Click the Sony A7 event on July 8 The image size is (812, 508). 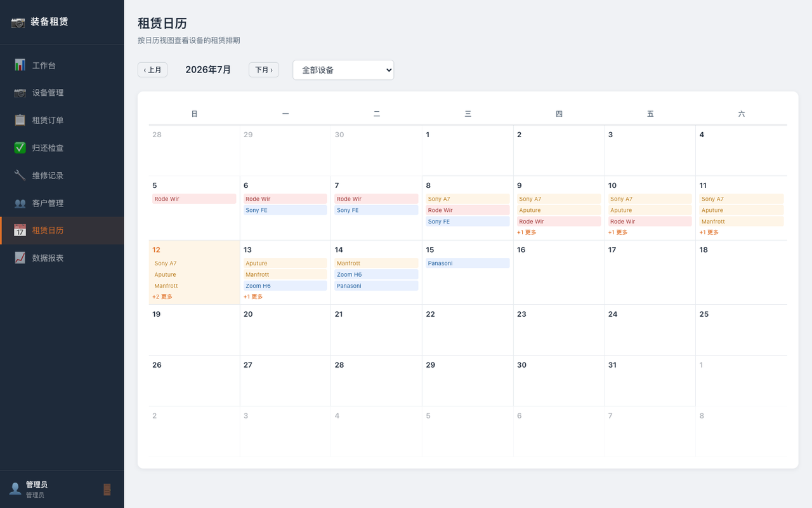(468, 199)
